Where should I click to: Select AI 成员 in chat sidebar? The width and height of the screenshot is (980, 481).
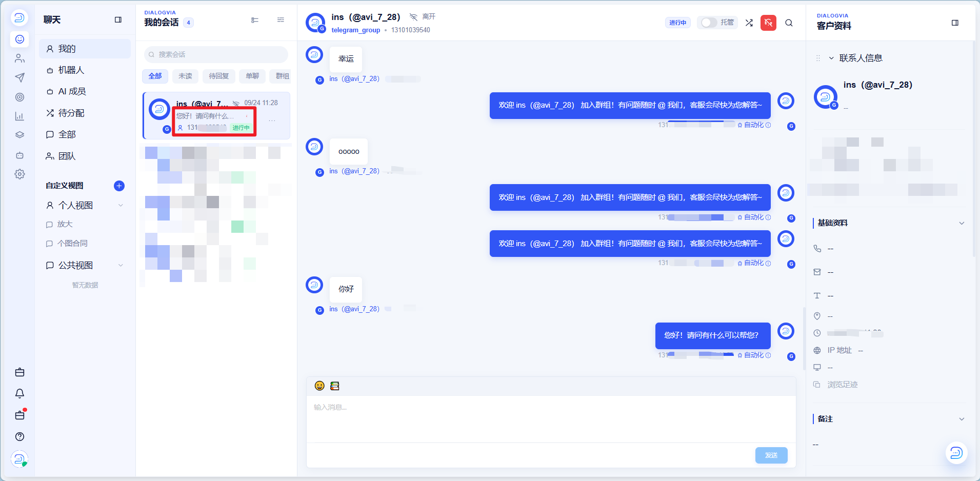pos(85,92)
